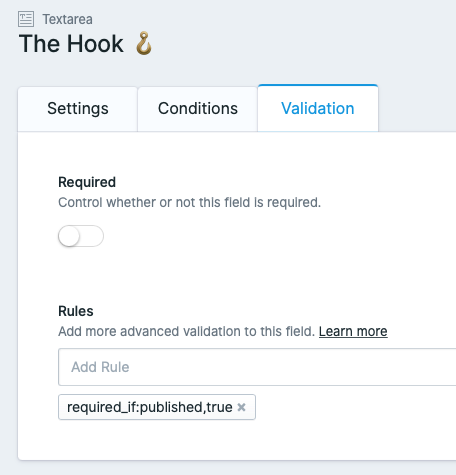456x475 pixels.
Task: Open the Add Rule combo box
Action: 257,367
